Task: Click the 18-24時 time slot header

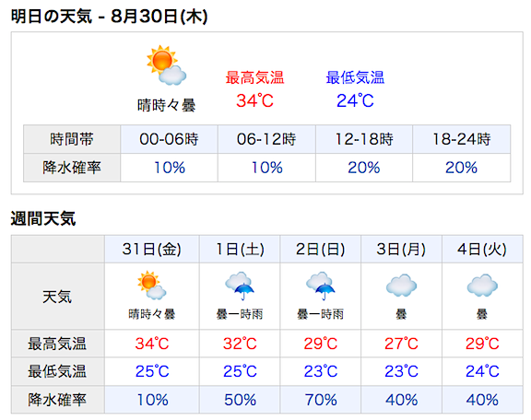Action: tap(462, 139)
